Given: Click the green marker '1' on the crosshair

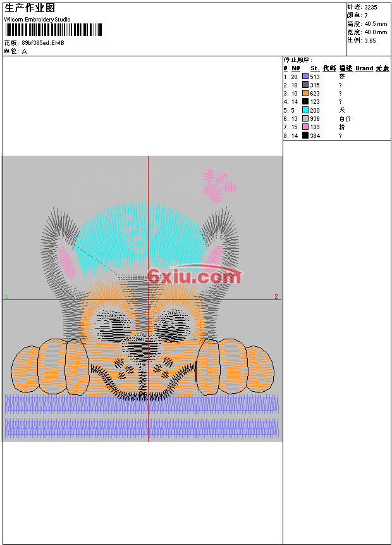Looking at the screenshot, I should coord(6,296).
